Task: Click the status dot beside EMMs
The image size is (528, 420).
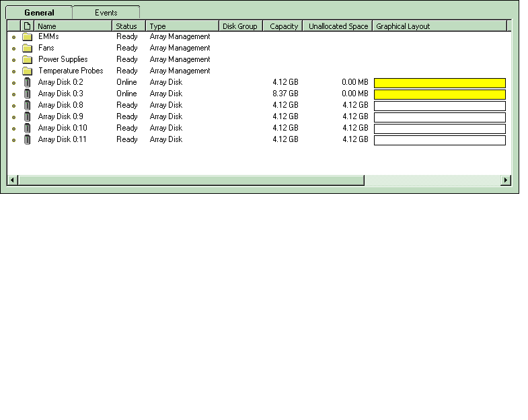Action: pyautogui.click(x=13, y=38)
